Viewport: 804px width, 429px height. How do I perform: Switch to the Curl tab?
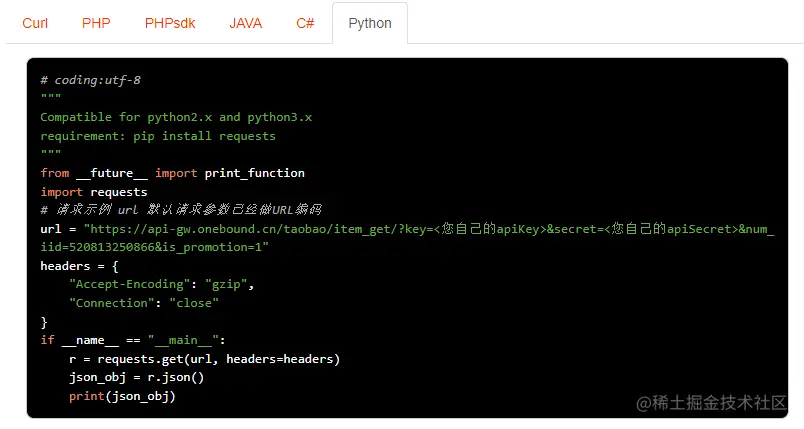(35, 23)
